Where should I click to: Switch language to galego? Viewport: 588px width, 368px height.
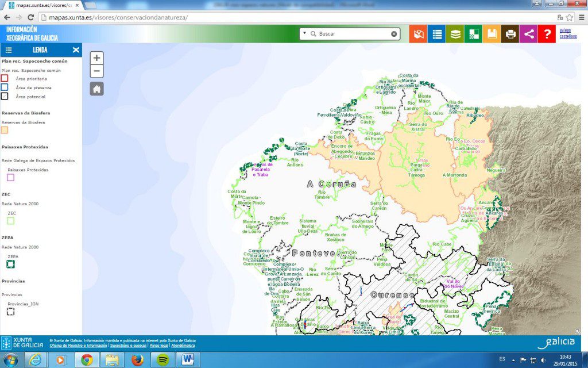566,30
